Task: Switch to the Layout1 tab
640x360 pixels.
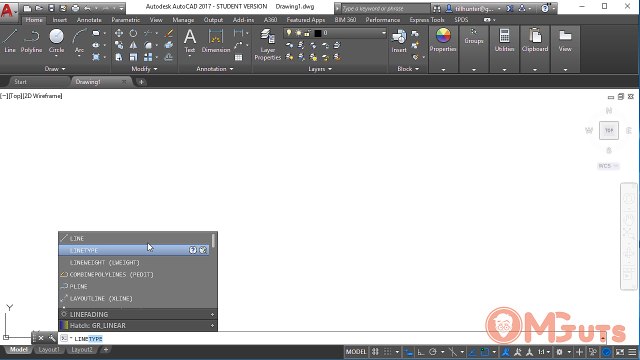Action: tap(49, 350)
